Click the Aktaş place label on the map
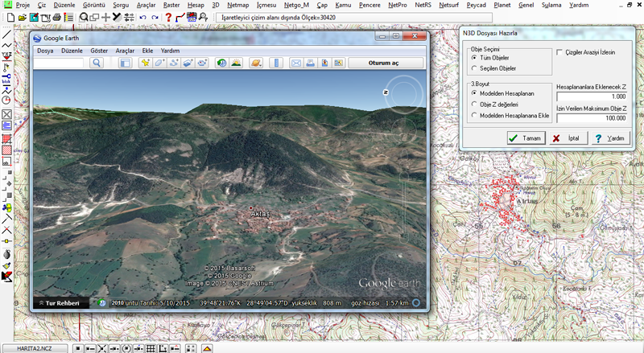 (x=260, y=214)
